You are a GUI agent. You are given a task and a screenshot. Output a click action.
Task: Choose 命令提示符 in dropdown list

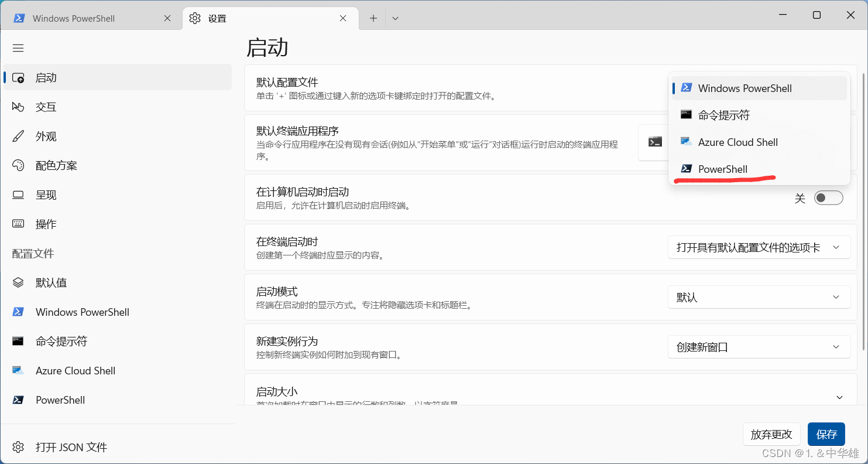[759, 115]
